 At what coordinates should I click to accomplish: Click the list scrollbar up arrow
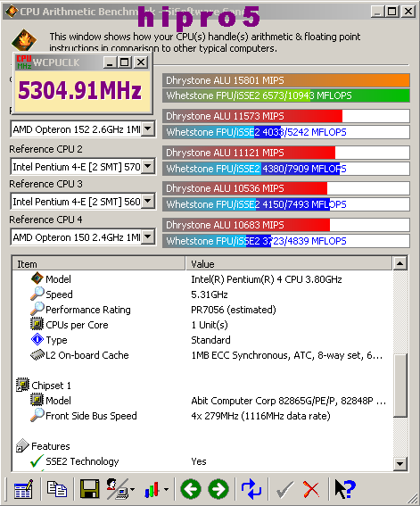tap(399, 263)
